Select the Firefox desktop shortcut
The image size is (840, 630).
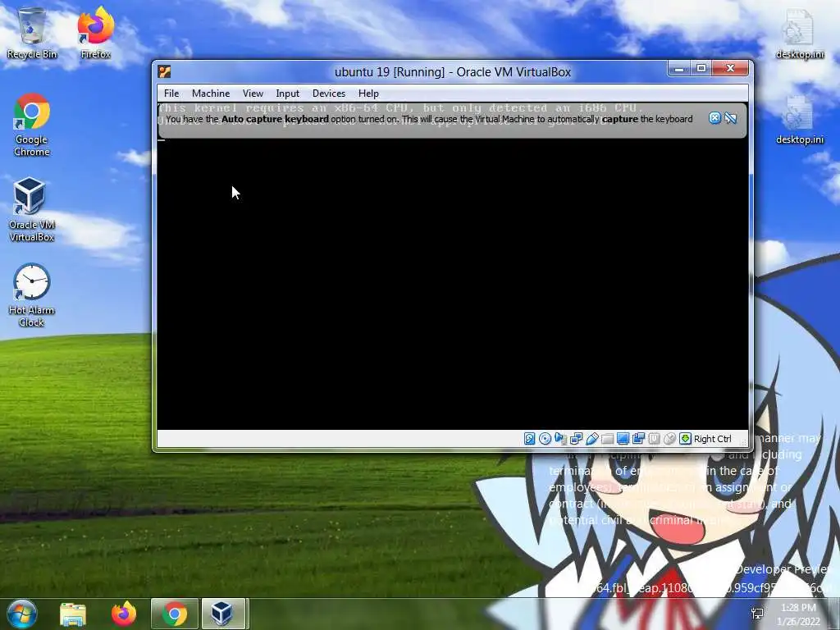coord(95,33)
